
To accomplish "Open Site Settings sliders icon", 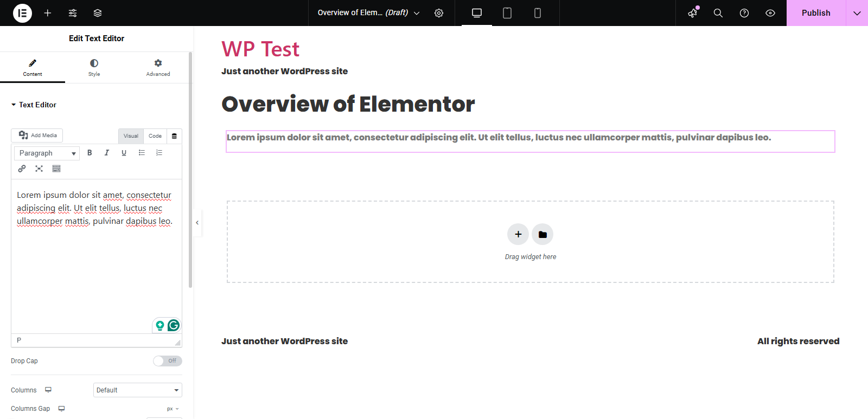I will [73, 13].
